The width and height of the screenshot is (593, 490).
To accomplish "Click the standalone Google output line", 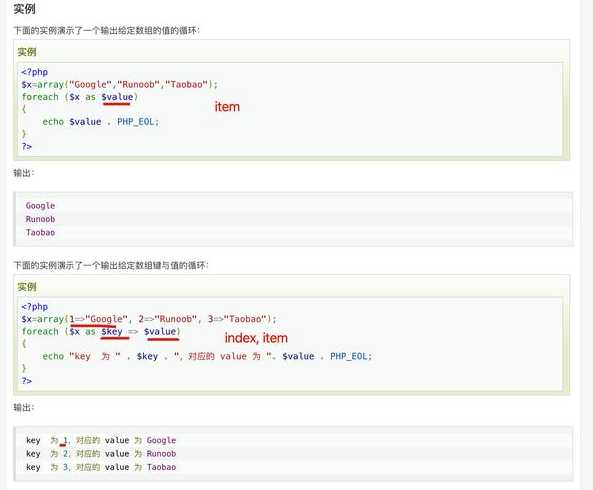I will coord(40,206).
